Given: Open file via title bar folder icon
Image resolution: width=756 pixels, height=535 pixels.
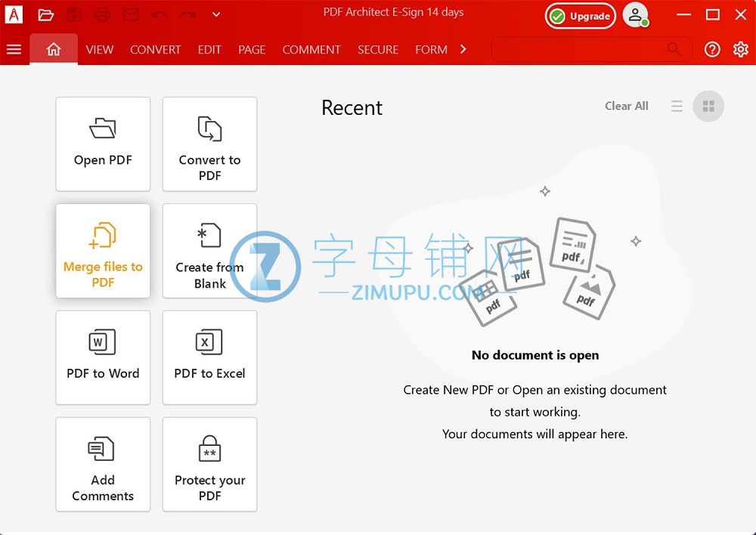Looking at the screenshot, I should click(x=45, y=15).
